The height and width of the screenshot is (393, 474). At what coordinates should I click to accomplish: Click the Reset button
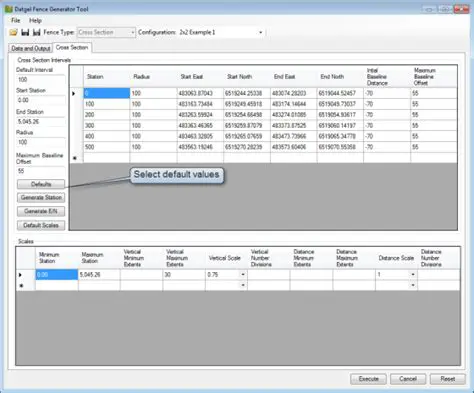point(448,379)
